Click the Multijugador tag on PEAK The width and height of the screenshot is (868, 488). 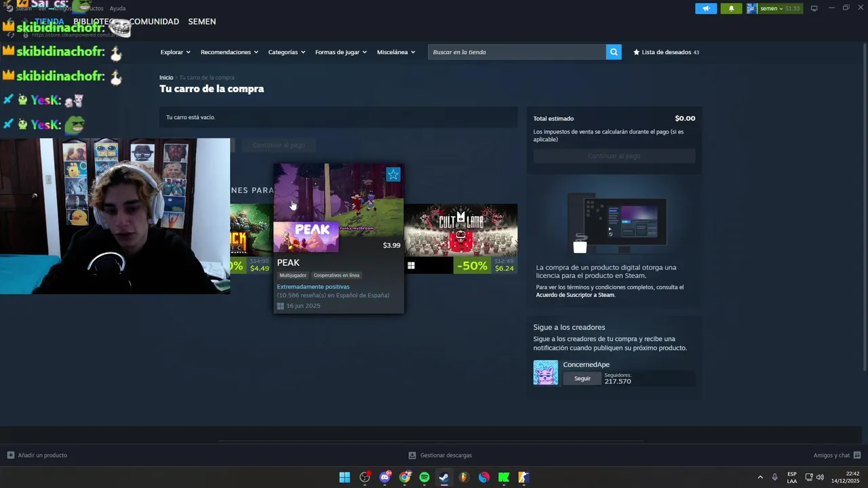point(293,275)
